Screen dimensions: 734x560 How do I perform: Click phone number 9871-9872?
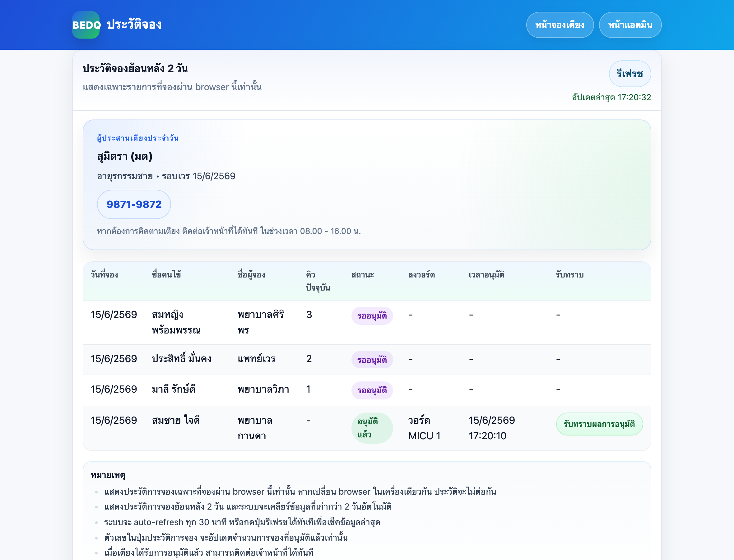pos(134,204)
